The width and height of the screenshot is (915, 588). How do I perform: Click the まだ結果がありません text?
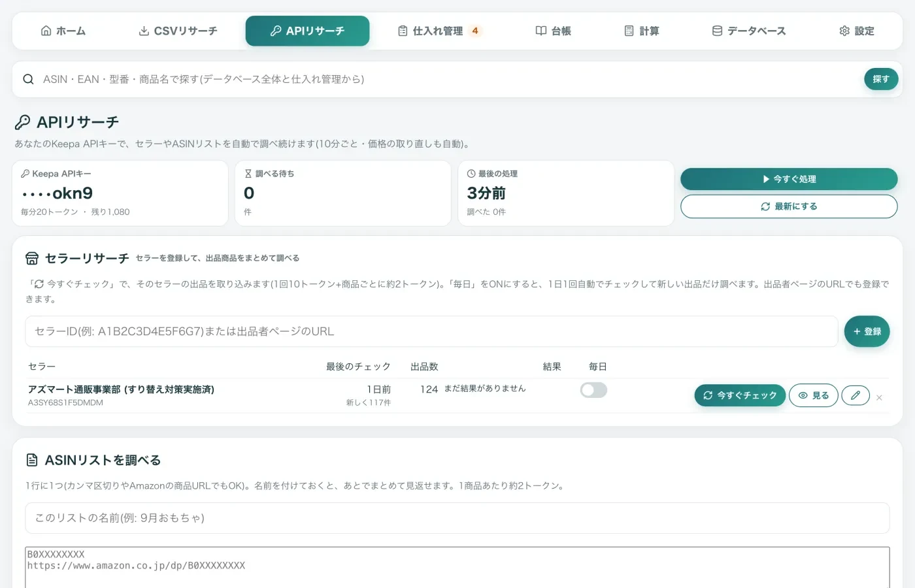click(485, 388)
